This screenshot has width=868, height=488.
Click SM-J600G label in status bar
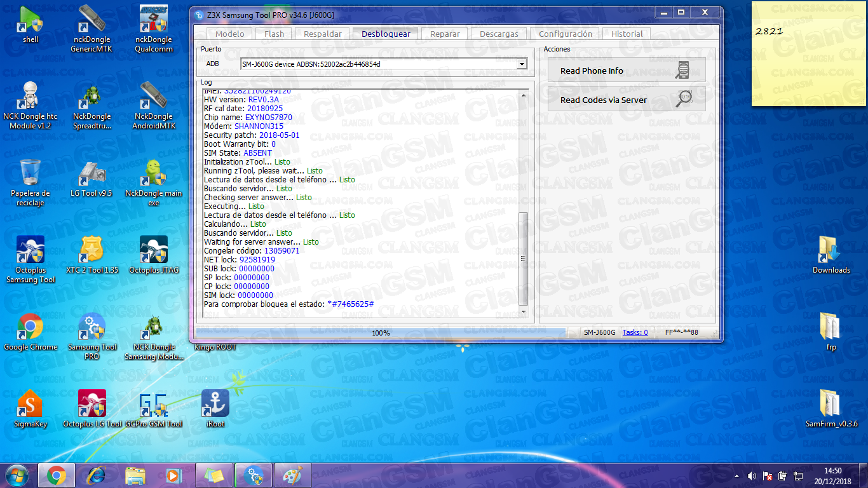pyautogui.click(x=600, y=332)
